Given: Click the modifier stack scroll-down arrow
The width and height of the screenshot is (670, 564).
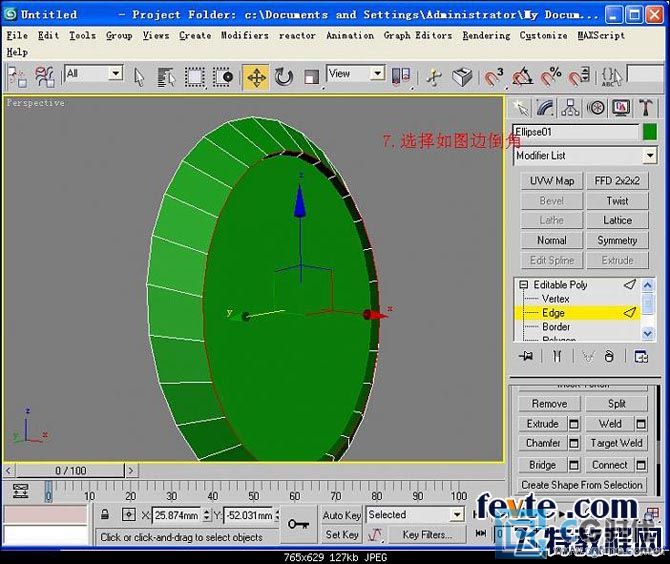Looking at the screenshot, I should point(648,333).
